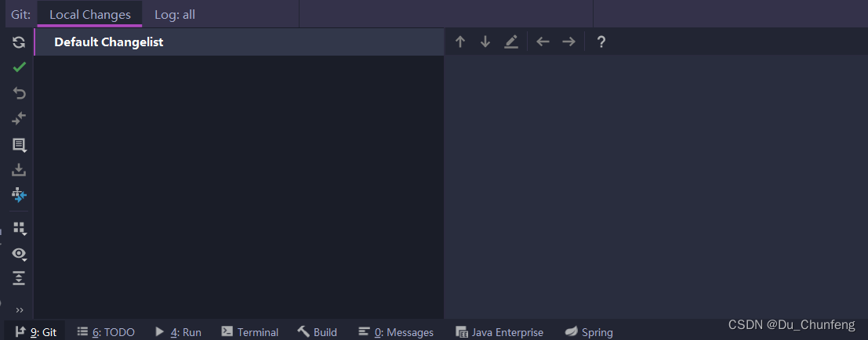Click the Expand All icon in sidebar
The width and height of the screenshot is (868, 340).
pyautogui.click(x=19, y=278)
